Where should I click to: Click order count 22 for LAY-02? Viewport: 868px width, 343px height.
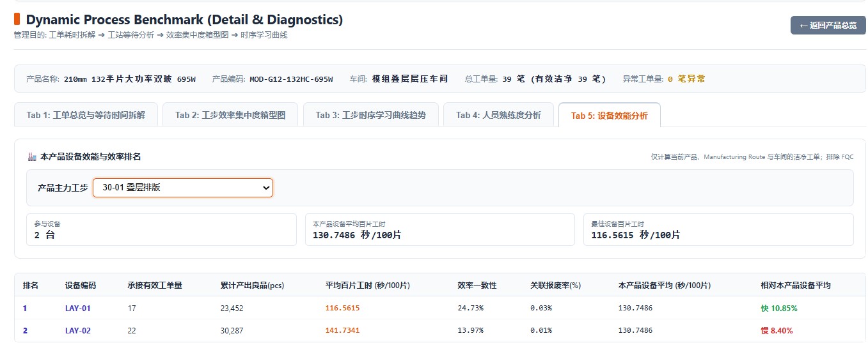[132, 330]
